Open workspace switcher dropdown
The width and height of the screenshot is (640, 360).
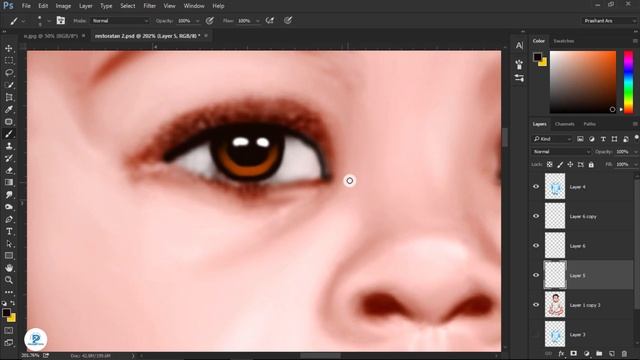click(609, 21)
